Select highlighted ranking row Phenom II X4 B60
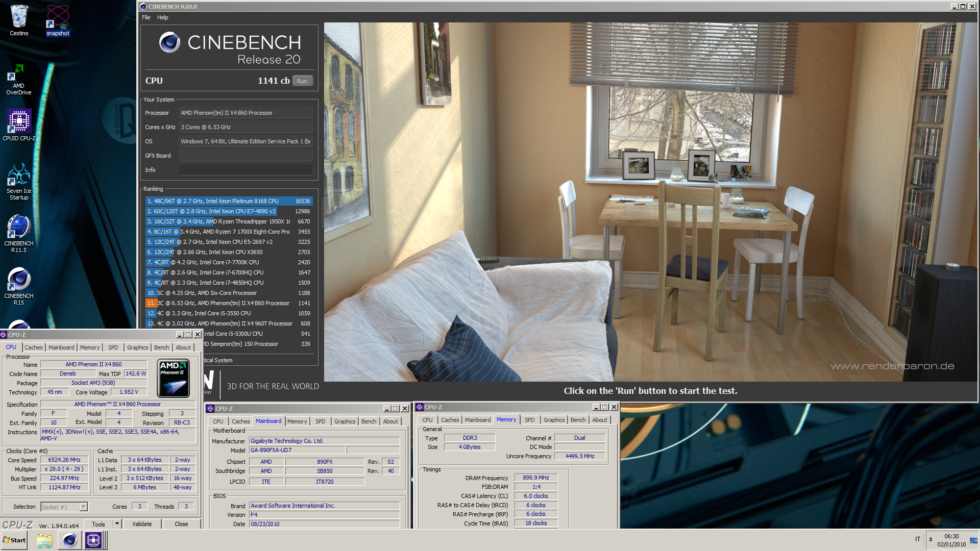Screen dimensions: 980x551 click(229, 303)
